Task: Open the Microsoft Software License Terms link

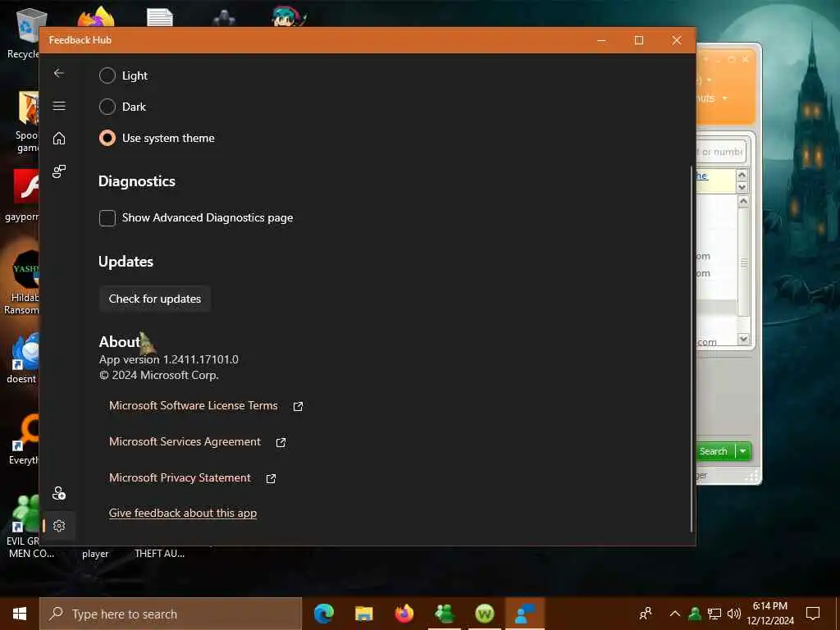Action: click(194, 405)
